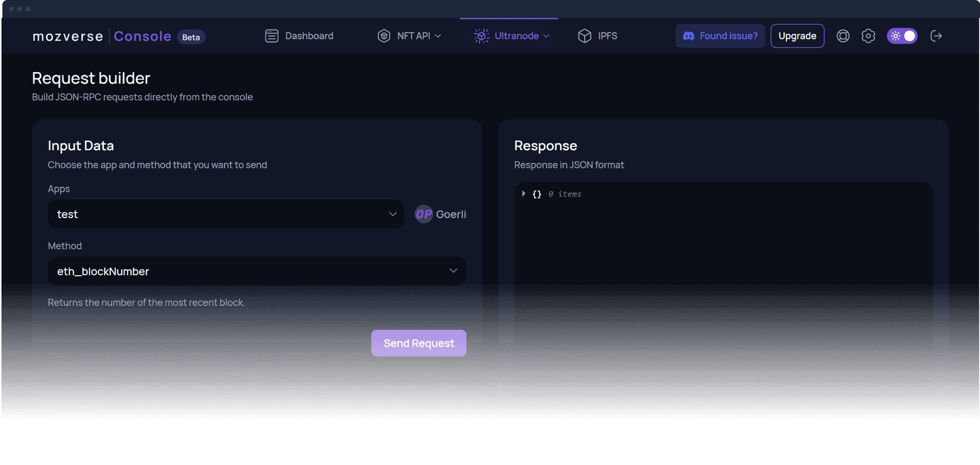
Task: Go to the Dashboard tab
Action: [x=309, y=36]
